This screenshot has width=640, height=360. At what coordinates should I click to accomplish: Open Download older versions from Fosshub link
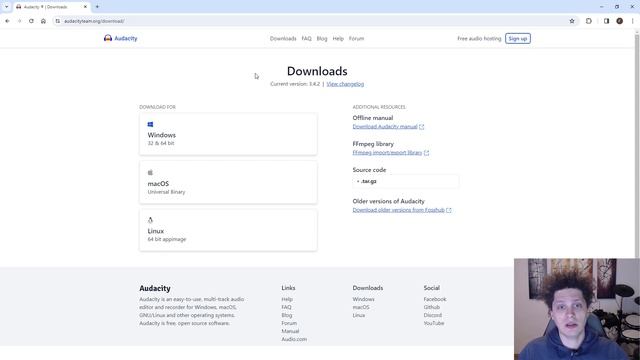pos(398,210)
